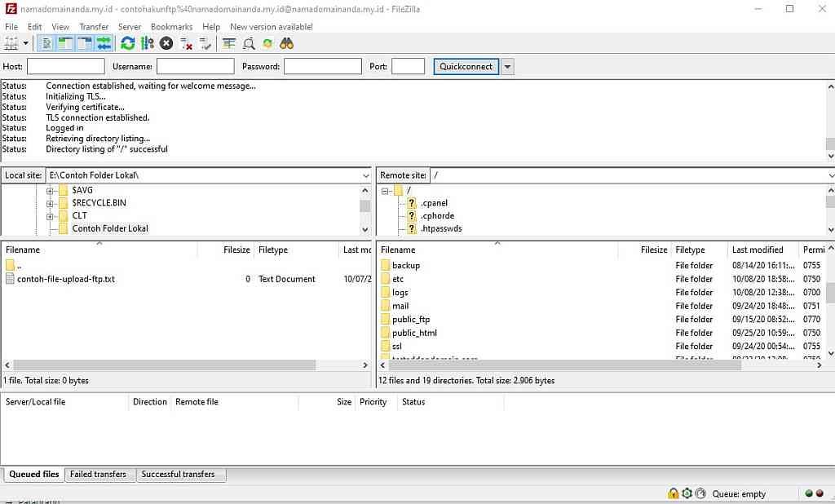Open the Quickconnect history dropdown arrow
The height and width of the screenshot is (504, 835).
point(507,67)
